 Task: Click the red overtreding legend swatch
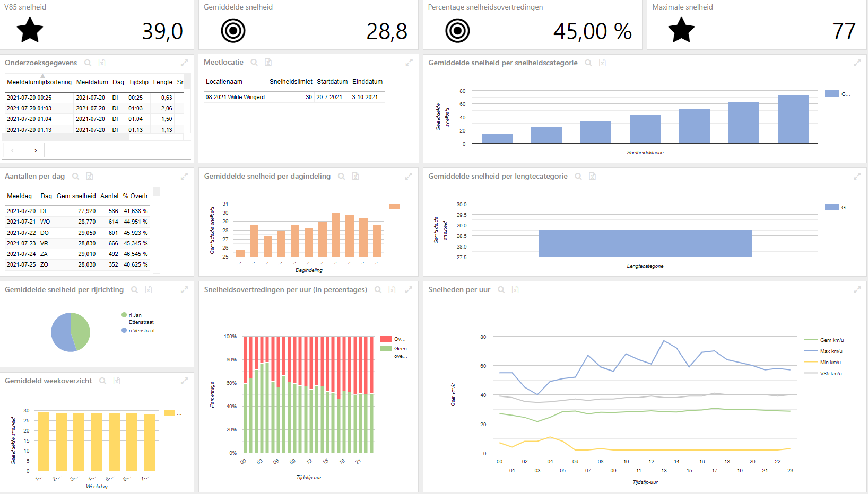[x=386, y=339]
